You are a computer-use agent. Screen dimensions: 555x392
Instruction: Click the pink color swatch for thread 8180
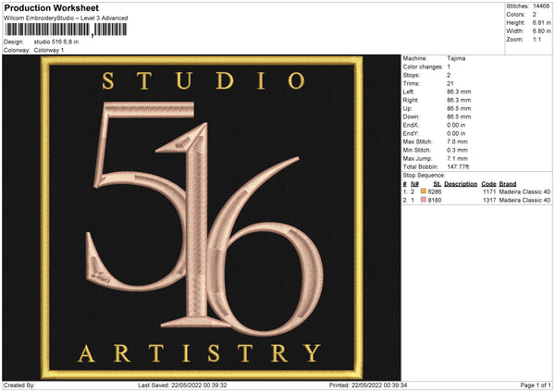point(424,200)
